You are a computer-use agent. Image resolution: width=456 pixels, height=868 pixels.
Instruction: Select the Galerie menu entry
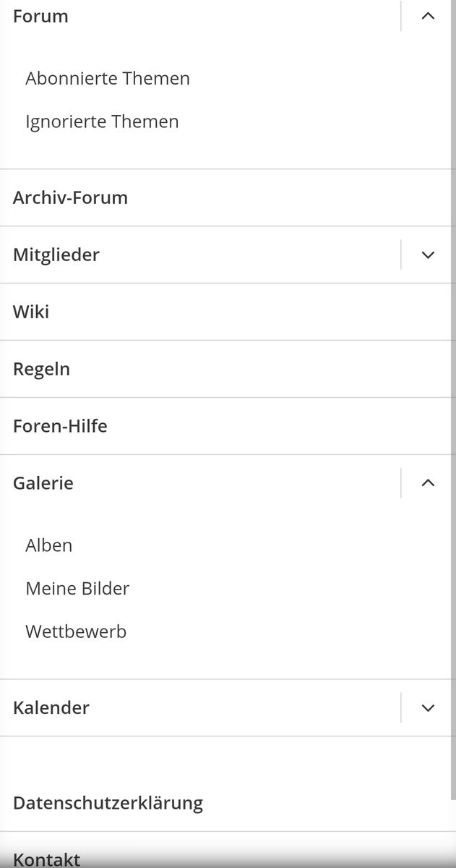[x=43, y=483]
